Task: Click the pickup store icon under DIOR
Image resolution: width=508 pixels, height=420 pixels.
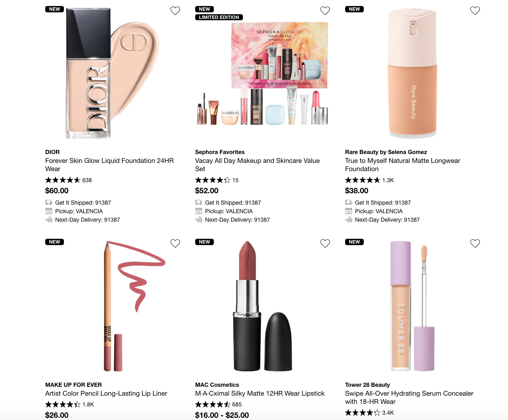Action: 49,211
